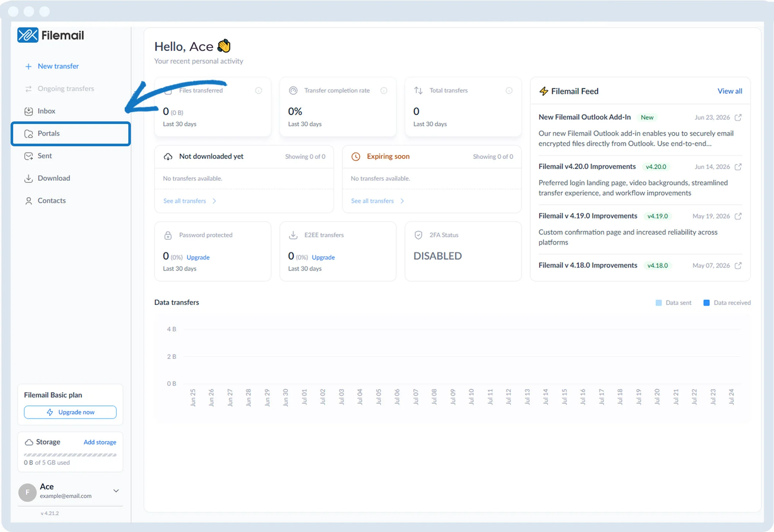Click the storage usage progress bar
774x532 pixels.
[70, 455]
